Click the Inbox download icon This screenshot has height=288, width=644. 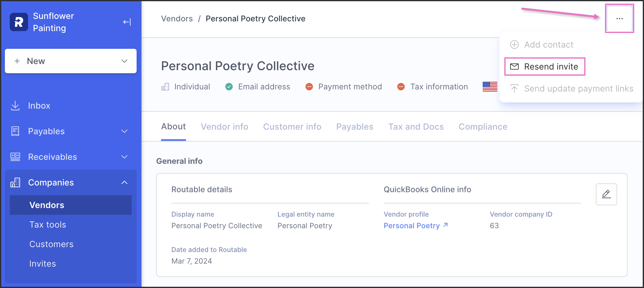pyautogui.click(x=15, y=106)
